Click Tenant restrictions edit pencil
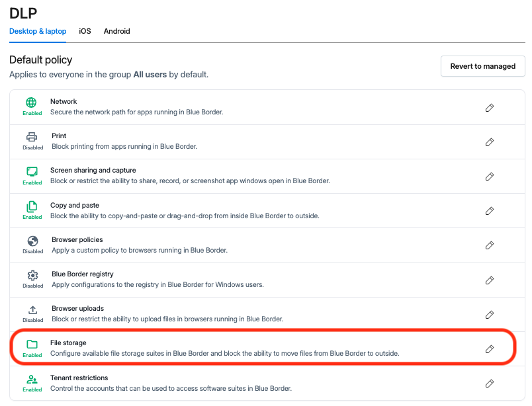The image size is (532, 406). pos(489,384)
